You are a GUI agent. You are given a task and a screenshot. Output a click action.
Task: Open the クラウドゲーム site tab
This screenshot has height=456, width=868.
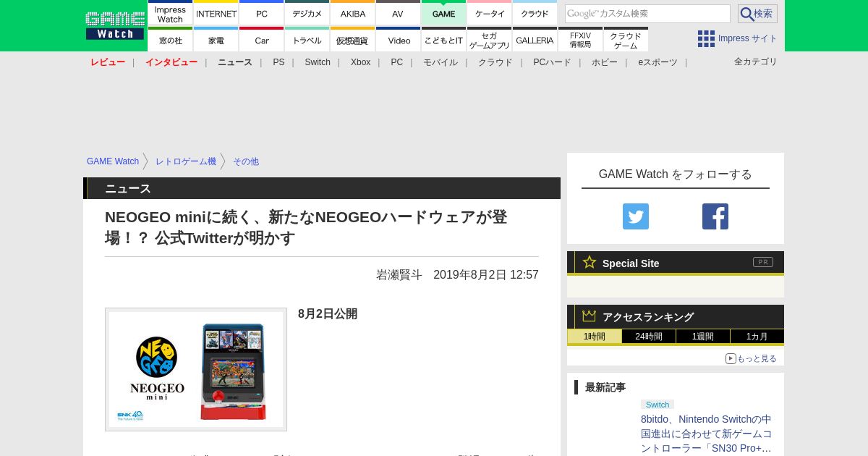click(x=626, y=40)
